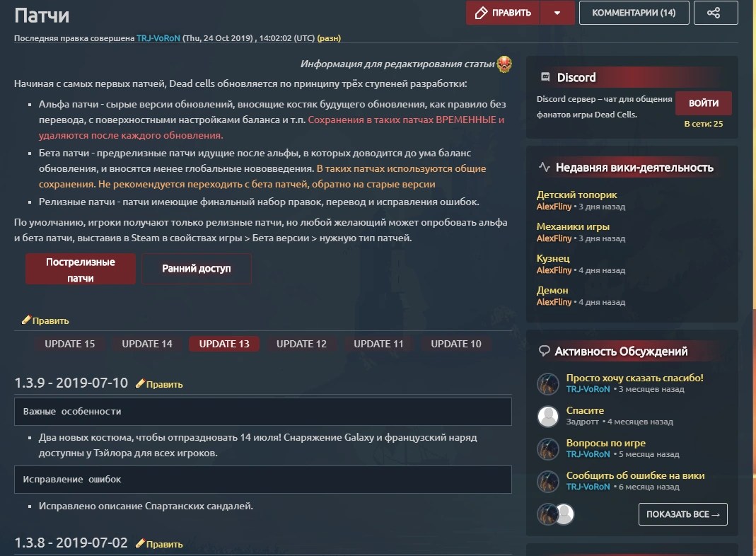Screen dimensions: 756x556
Task: Click the share icon button
Action: pos(716,13)
